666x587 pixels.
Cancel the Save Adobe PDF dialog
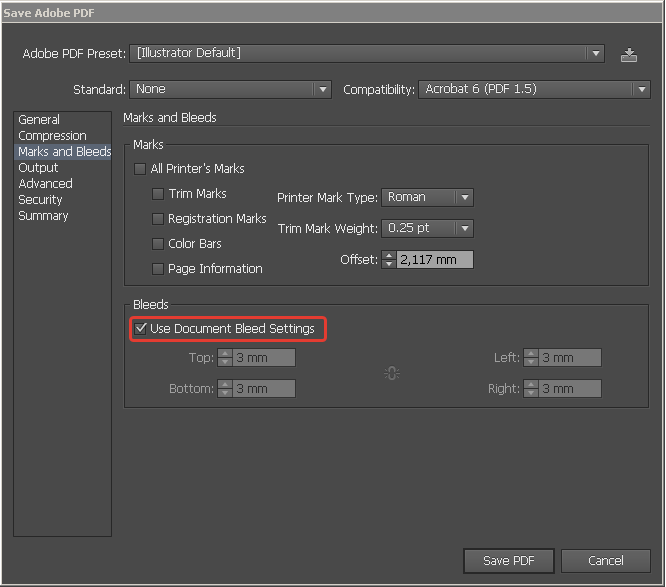[x=606, y=561]
